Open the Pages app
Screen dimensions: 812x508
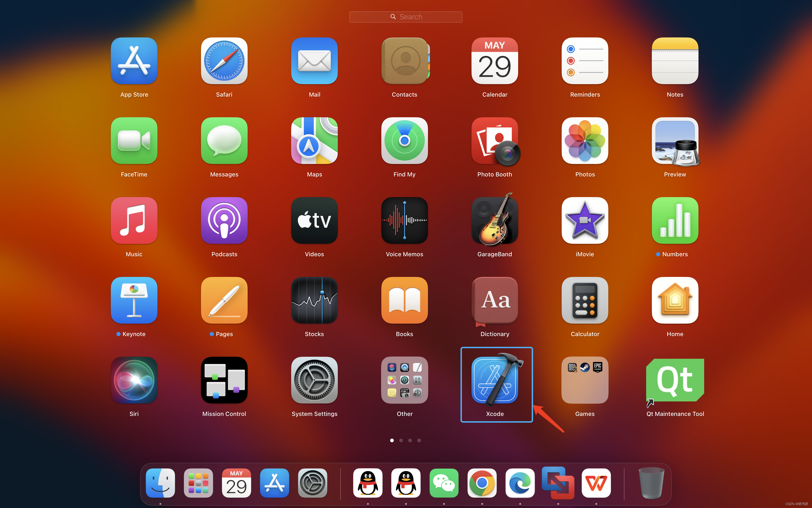click(x=224, y=300)
